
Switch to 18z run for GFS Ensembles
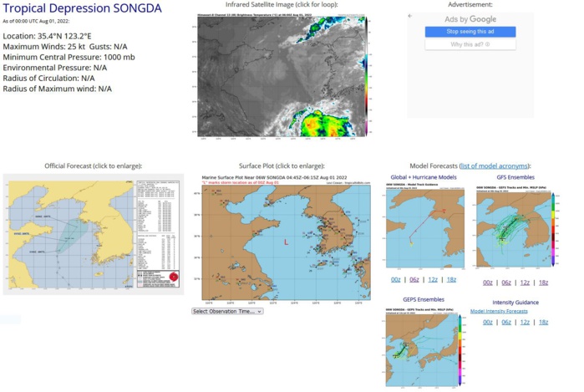543,283
